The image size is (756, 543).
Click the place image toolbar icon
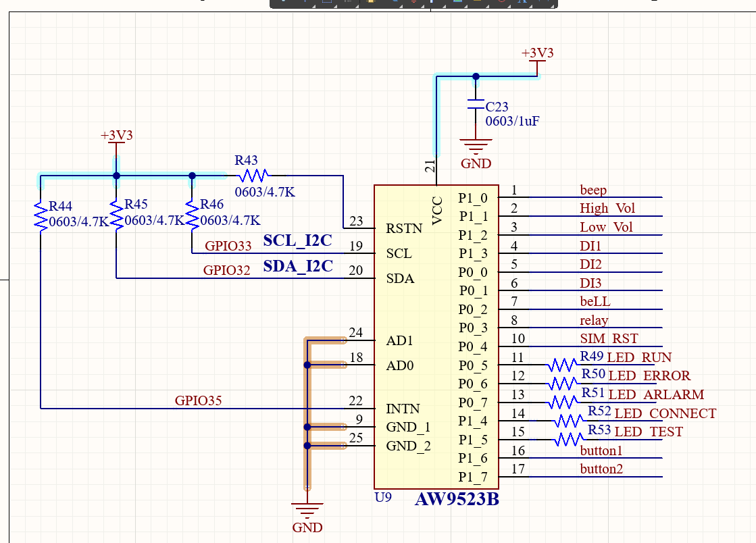(x=457, y=3)
